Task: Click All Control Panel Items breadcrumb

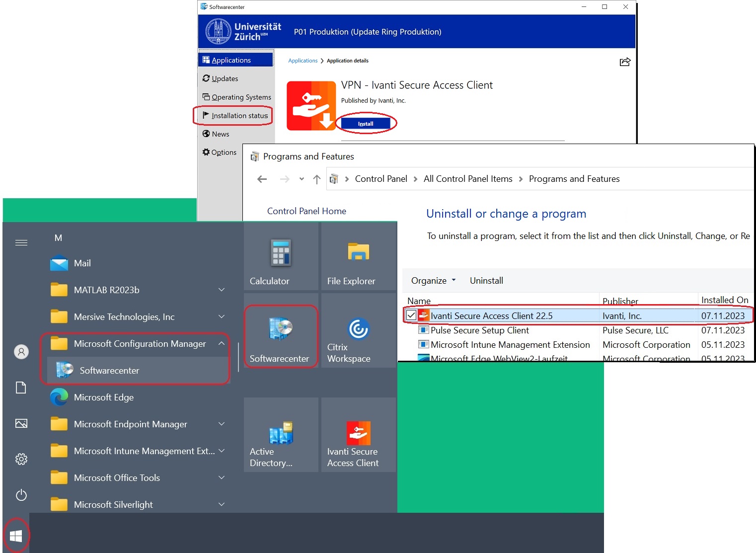Action: pyautogui.click(x=468, y=179)
